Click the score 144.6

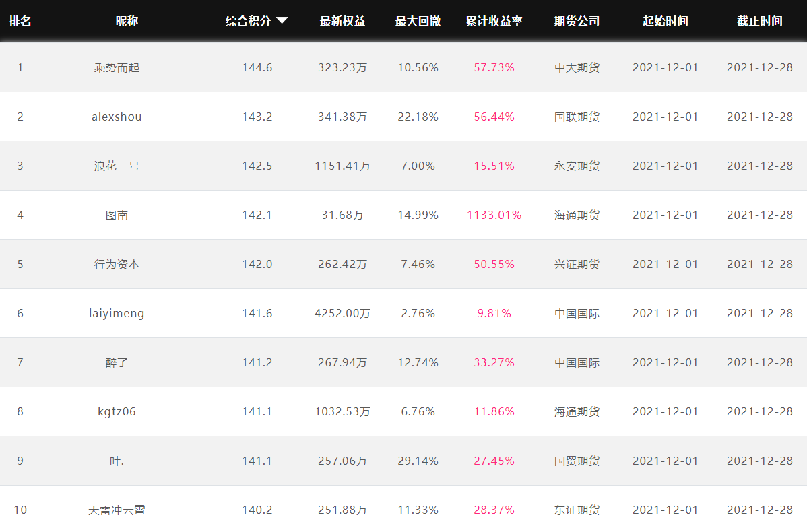point(257,67)
